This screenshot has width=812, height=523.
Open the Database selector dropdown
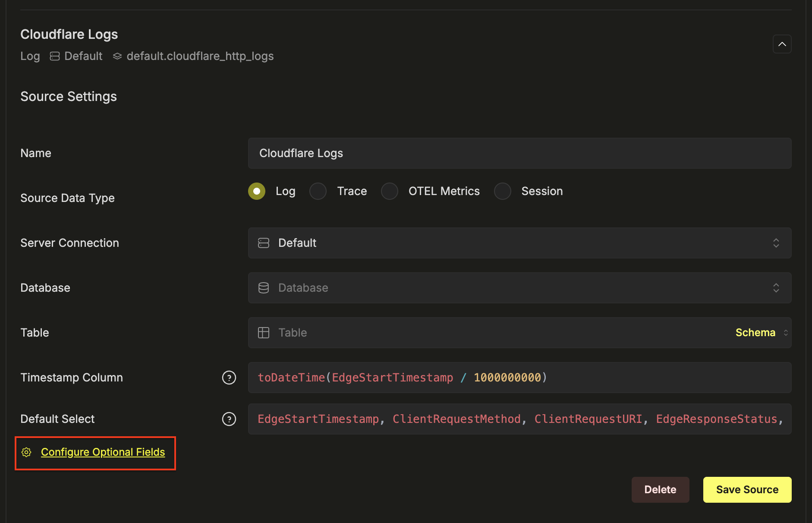point(519,288)
